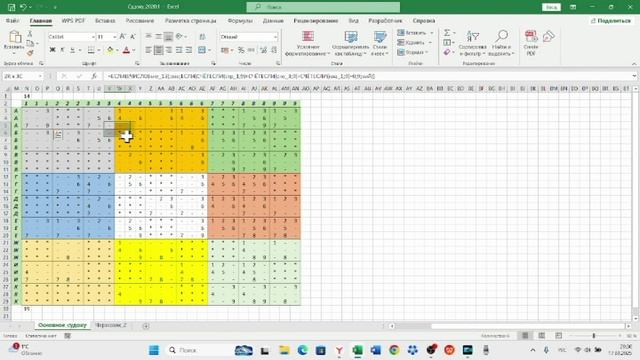
Task: Switch to Page Break Preview in status bar
Action: tap(558, 336)
